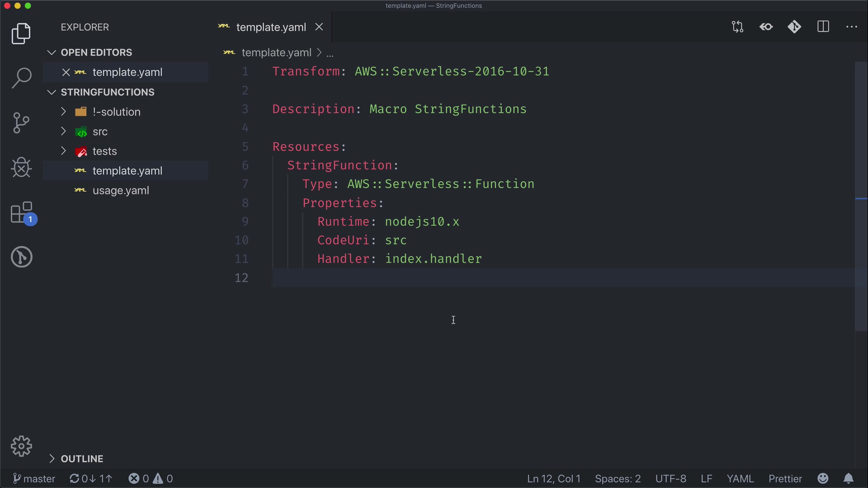
Task: Close the template.yaml tab
Action: coord(319,27)
